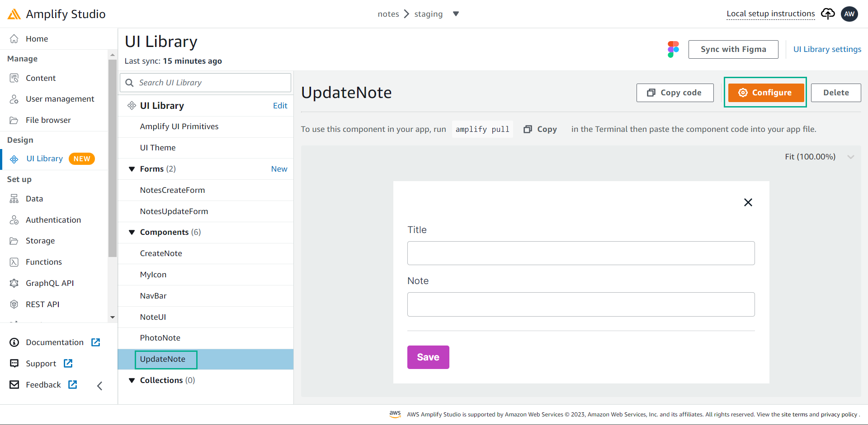
Task: Click Edit next to UI Library
Action: tap(280, 106)
